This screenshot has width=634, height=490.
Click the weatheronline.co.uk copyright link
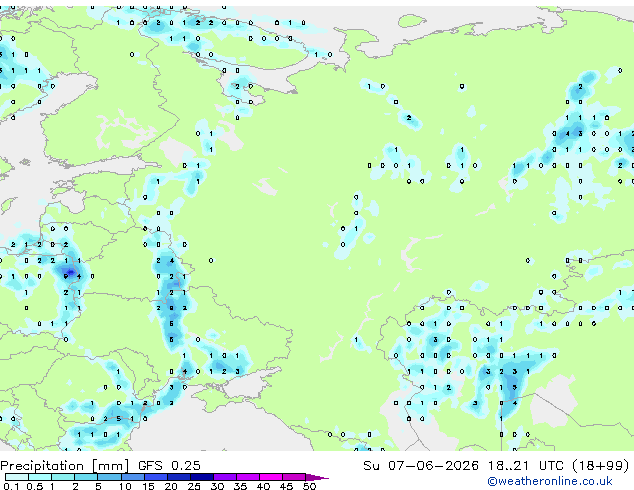(x=550, y=481)
